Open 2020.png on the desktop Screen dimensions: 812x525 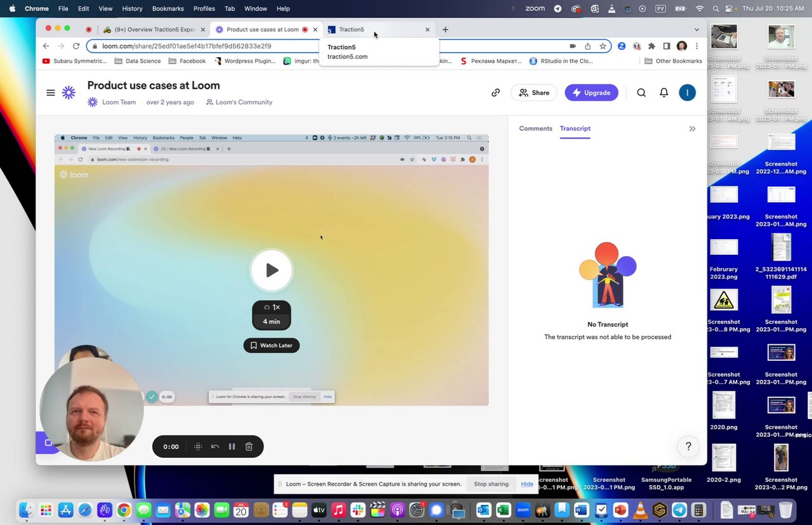coord(724,409)
